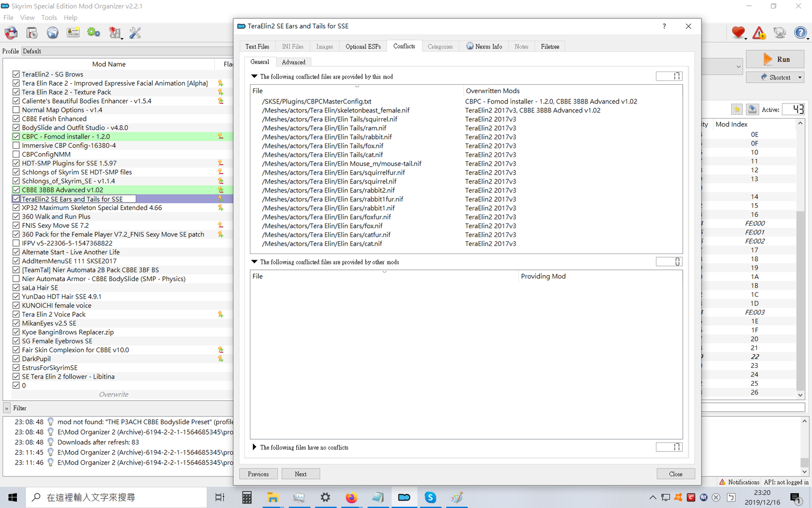Image resolution: width=812 pixels, height=508 pixels.
Task: Open the Tools puzzle piece icon
Action: pos(115,33)
